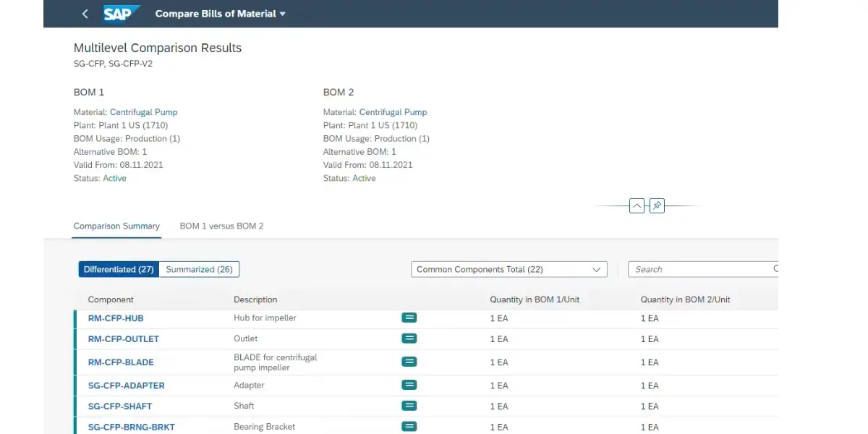This screenshot has width=868, height=434.
Task: Click equal-status icon for RM-CFP-HUB row
Action: tap(409, 318)
